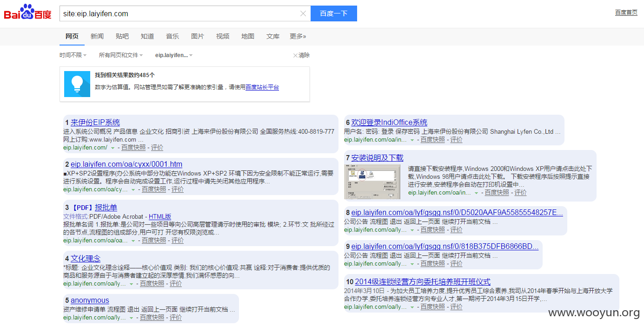
Task: Expand URL arrow under anonymous result
Action: (131, 318)
